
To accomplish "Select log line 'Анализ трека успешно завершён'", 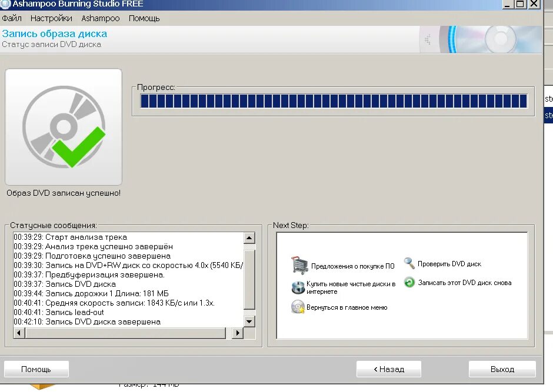I will click(94, 246).
